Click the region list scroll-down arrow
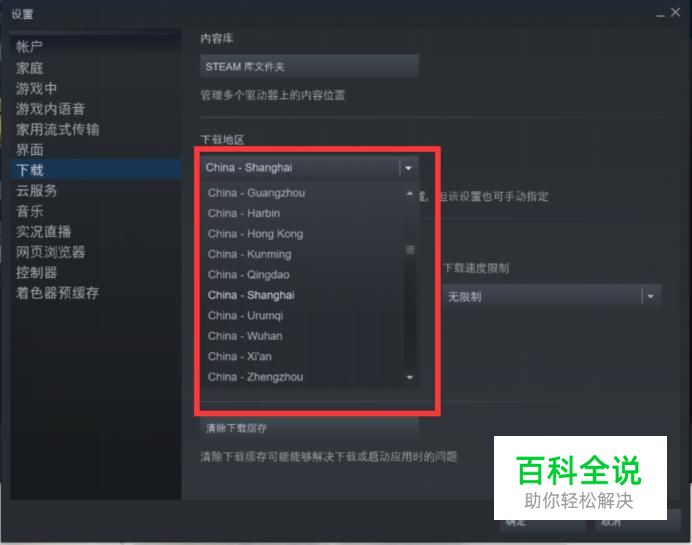692x545 pixels. point(410,377)
